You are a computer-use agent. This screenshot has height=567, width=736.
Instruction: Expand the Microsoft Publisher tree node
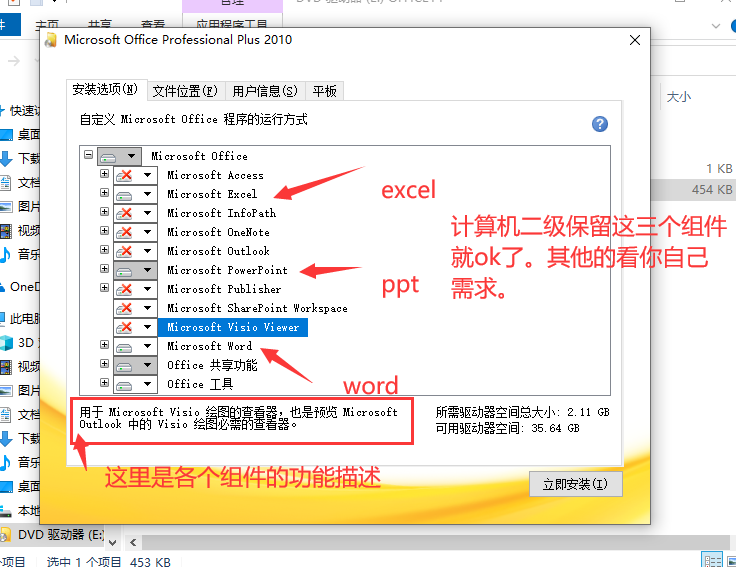pos(104,287)
